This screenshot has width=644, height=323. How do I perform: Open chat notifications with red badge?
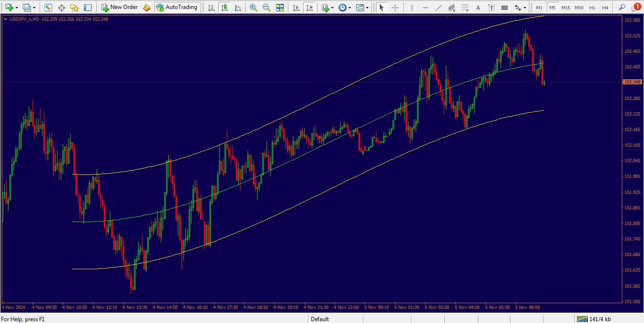635,7
